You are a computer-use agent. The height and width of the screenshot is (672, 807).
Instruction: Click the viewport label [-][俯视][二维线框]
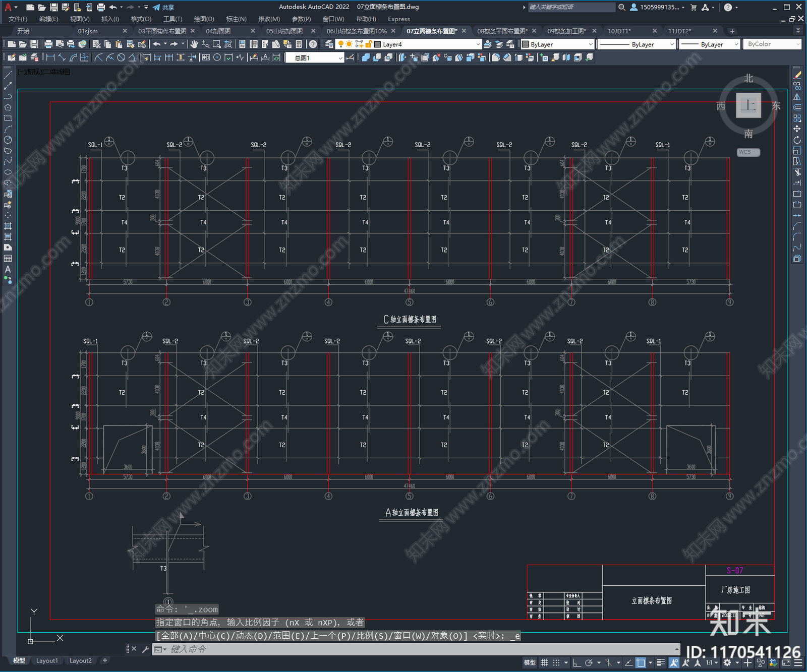44,72
